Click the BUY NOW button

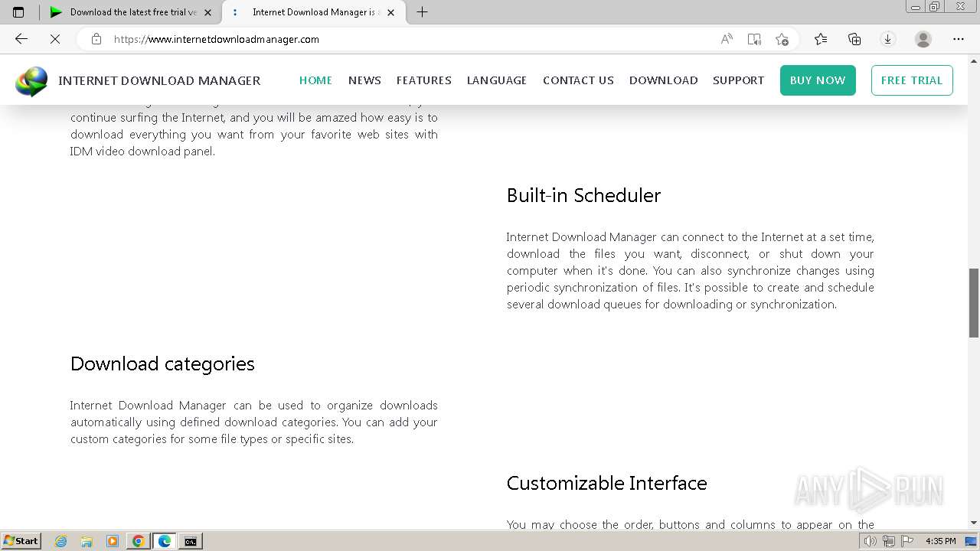tap(818, 80)
